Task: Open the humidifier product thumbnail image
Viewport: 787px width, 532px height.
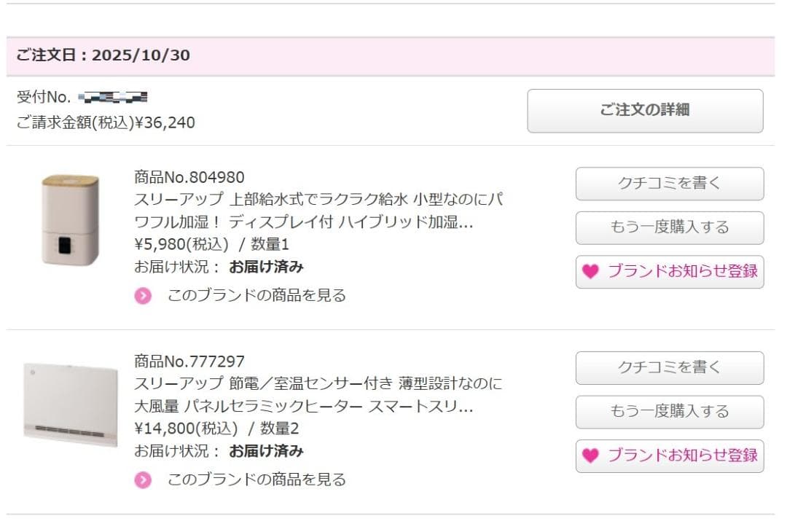Action: point(70,219)
